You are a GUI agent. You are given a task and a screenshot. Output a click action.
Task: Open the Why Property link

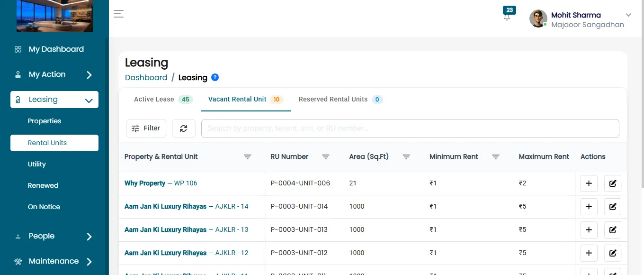(145, 183)
